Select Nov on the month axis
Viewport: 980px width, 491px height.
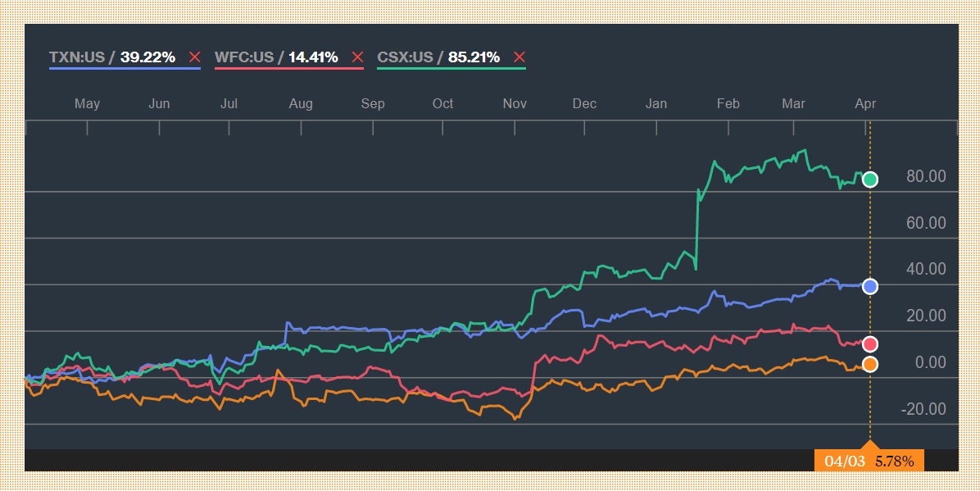(515, 103)
